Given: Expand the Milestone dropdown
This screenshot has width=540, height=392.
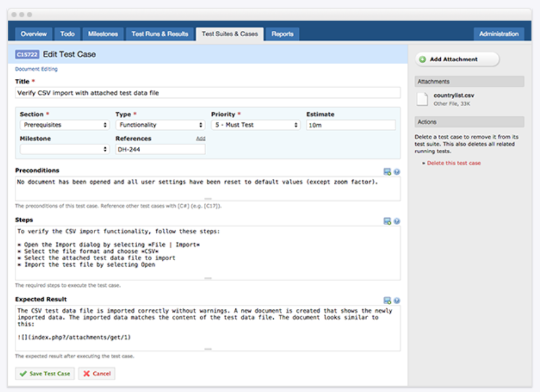Looking at the screenshot, I should 64,150.
